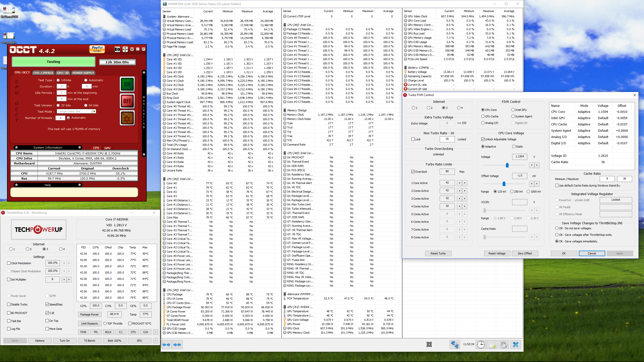This screenshot has height=362, width=644.
Task: Click the Cache Ratio maximum field
Action: click(624, 179)
